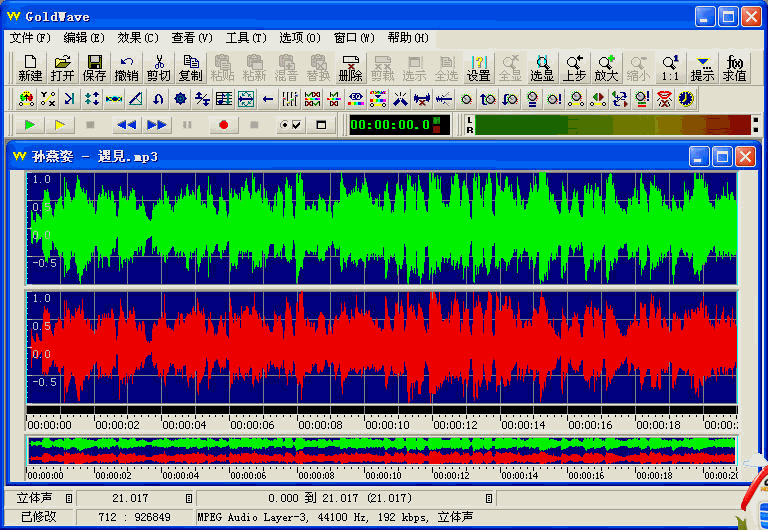Open 设置 selection settings icon
This screenshot has height=530, width=768.
479,68
